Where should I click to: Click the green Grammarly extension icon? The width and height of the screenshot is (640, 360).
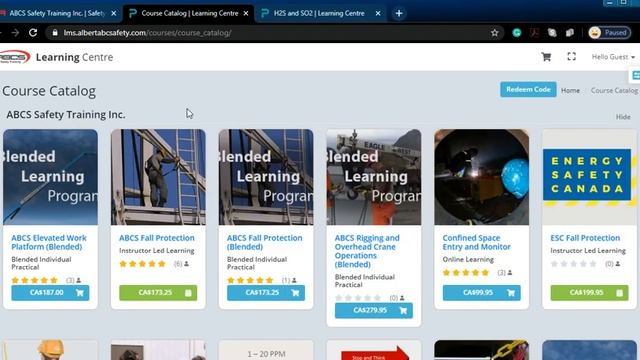pos(517,33)
